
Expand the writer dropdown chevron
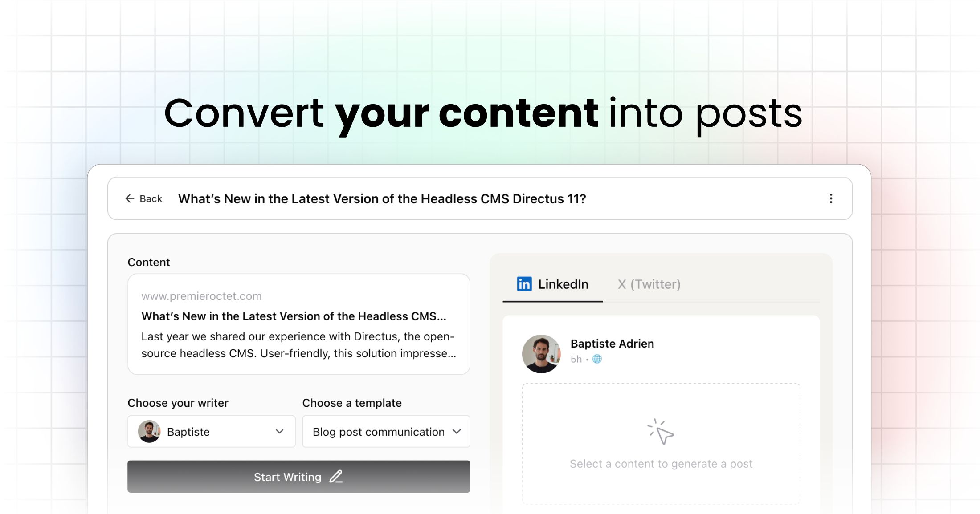280,432
